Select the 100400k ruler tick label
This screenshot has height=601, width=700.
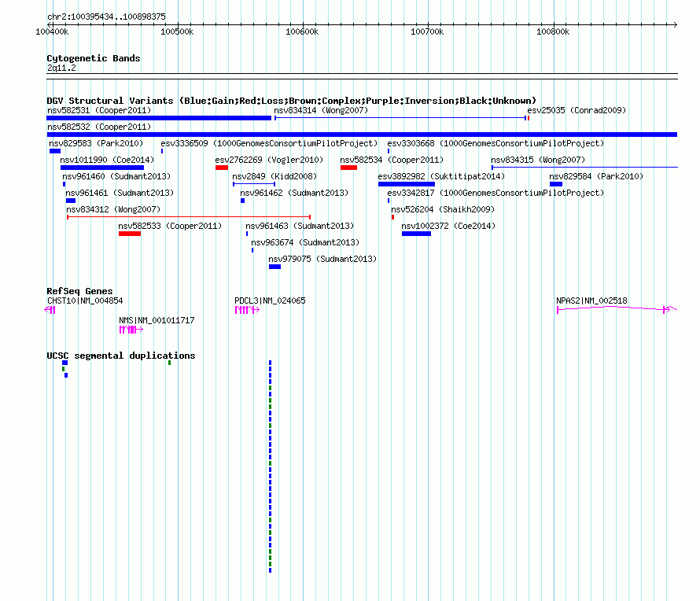[52, 32]
